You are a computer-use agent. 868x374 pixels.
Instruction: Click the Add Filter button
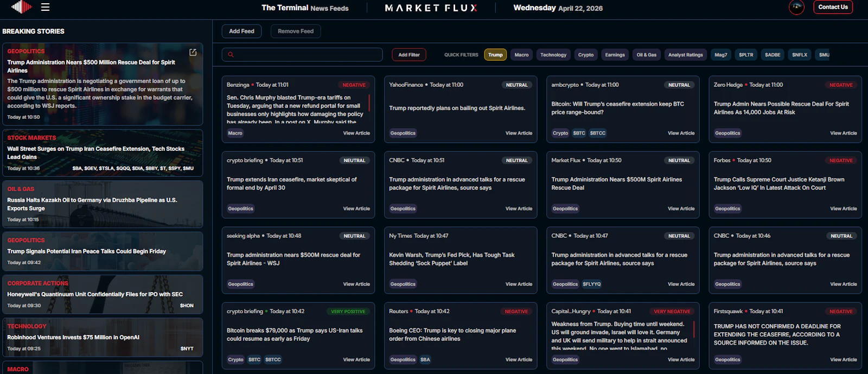(409, 55)
